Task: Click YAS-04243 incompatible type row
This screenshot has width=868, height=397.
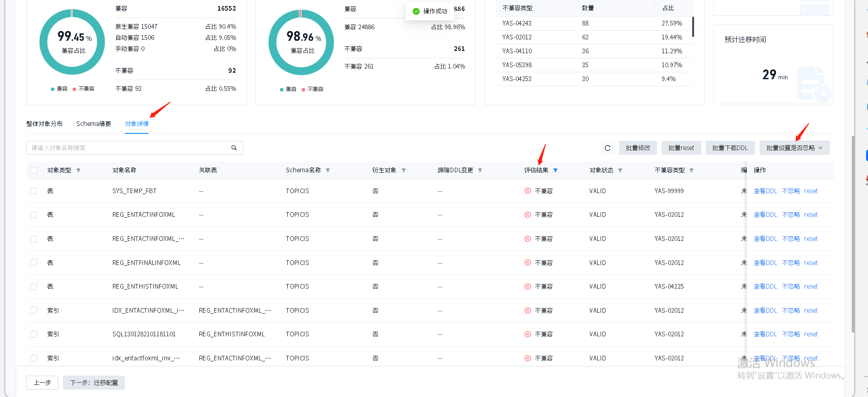Action: point(594,23)
